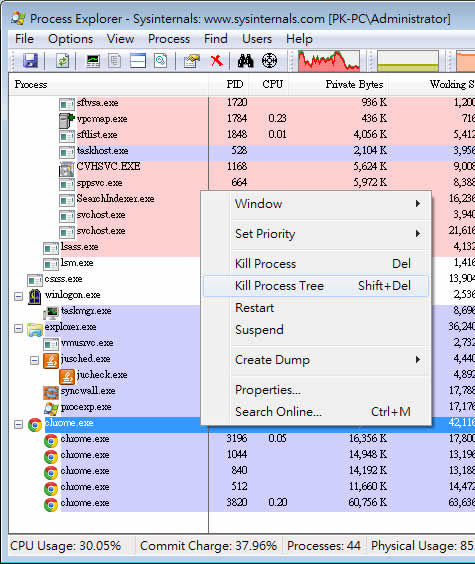Click the Commit Charge status bar entry
475x564 pixels.
209,546
